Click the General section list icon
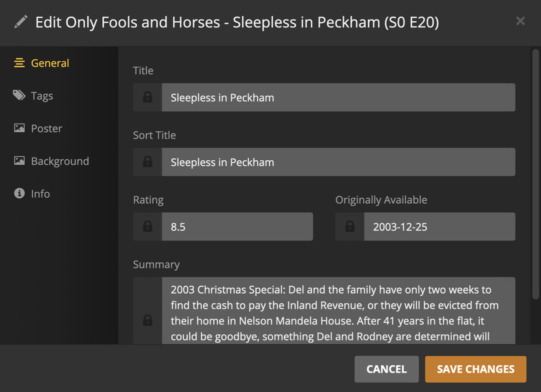The width and height of the screenshot is (541, 392). coord(20,63)
